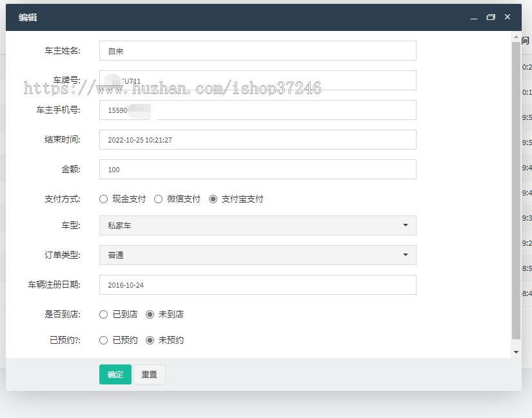This screenshot has height=418, width=532.
Task: Focus the 车牌号 input field
Action: tap(258, 81)
